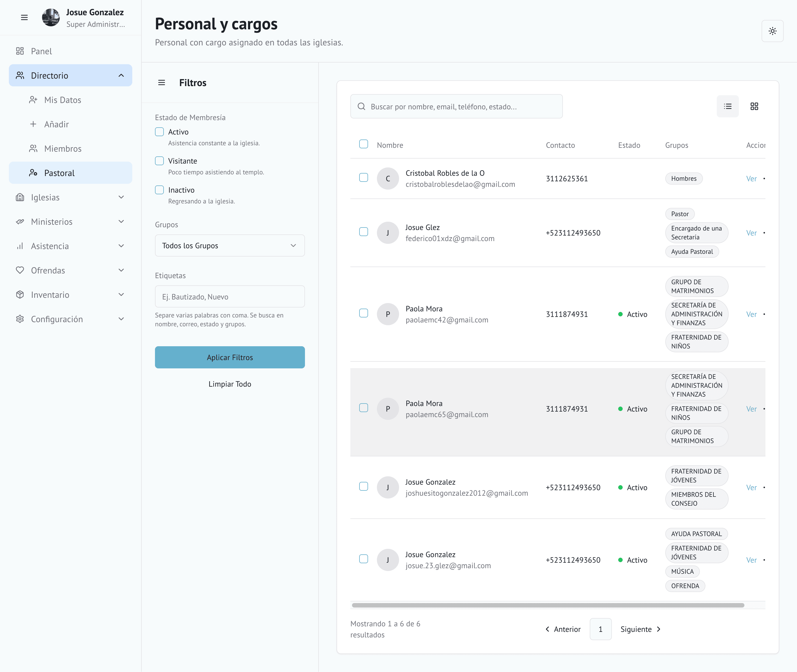The height and width of the screenshot is (672, 797).
Task: Select page number 1 button
Action: [x=601, y=629]
